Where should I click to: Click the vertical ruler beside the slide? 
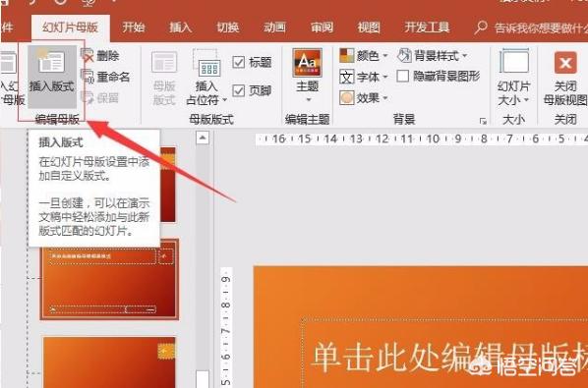click(x=226, y=328)
